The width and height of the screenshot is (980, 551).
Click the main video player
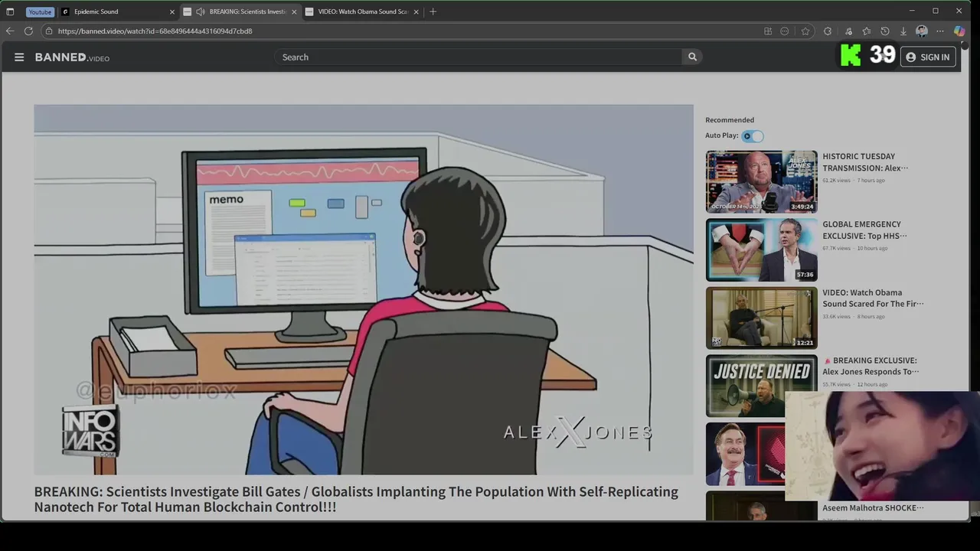click(364, 290)
